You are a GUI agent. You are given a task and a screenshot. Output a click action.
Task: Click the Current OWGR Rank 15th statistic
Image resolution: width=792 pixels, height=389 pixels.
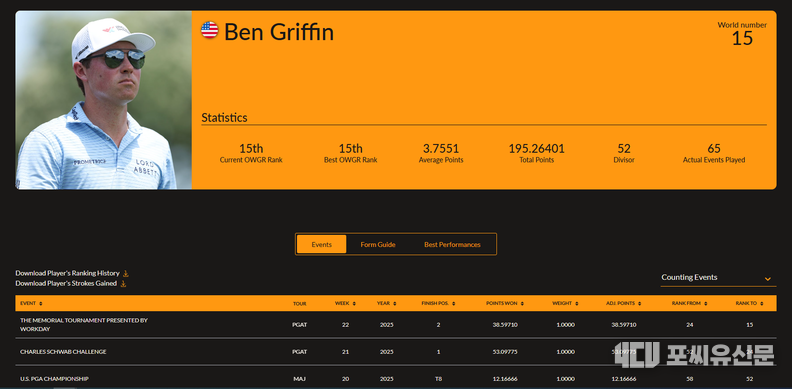point(251,153)
